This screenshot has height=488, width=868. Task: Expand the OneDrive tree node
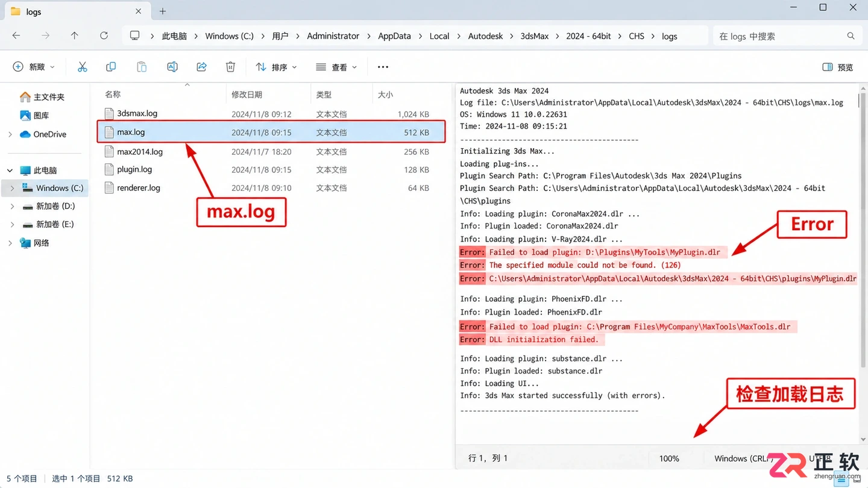tap(10, 134)
